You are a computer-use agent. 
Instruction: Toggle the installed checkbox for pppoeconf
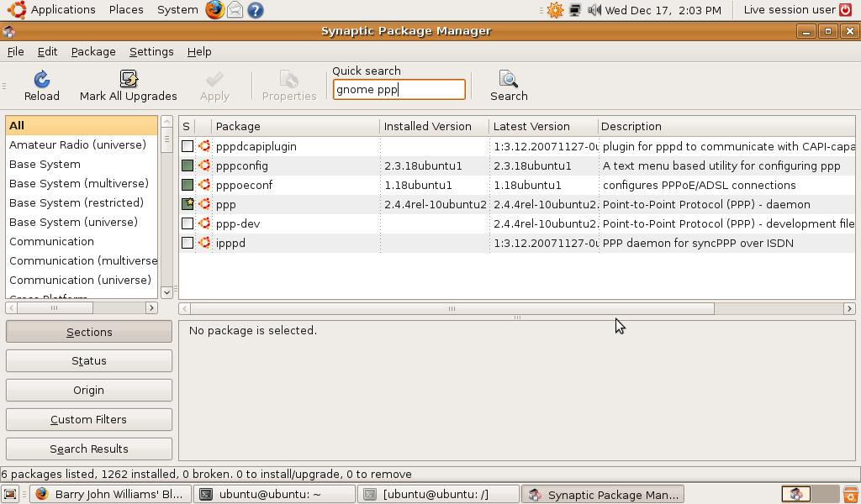(x=188, y=185)
